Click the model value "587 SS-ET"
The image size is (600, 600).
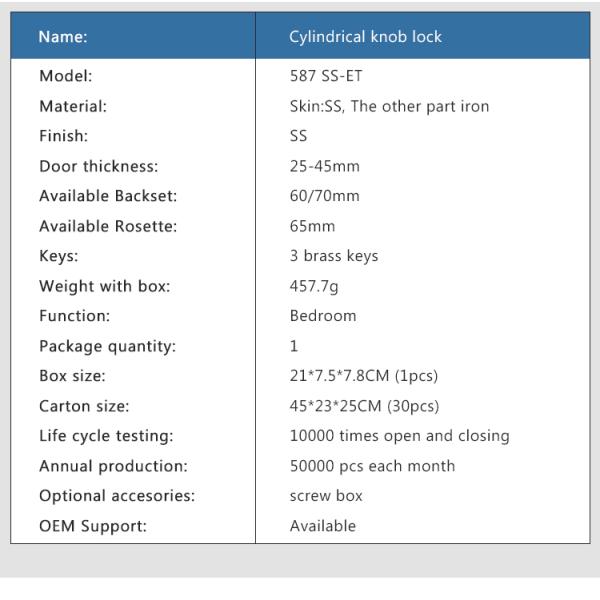[327, 76]
